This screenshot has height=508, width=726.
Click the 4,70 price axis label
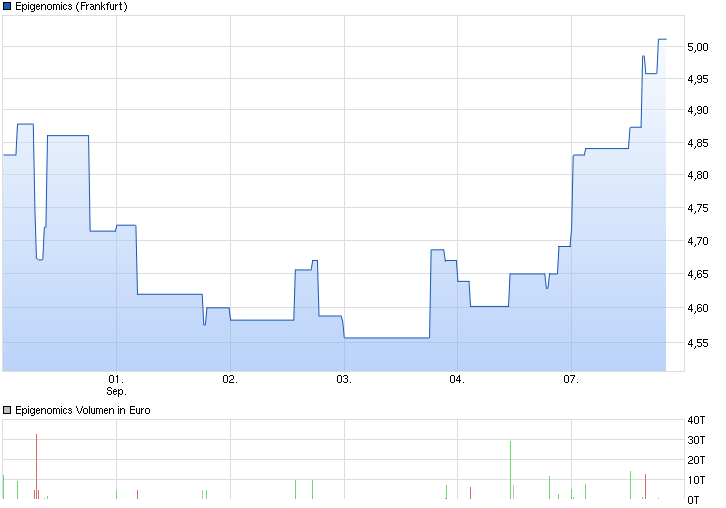[698, 241]
